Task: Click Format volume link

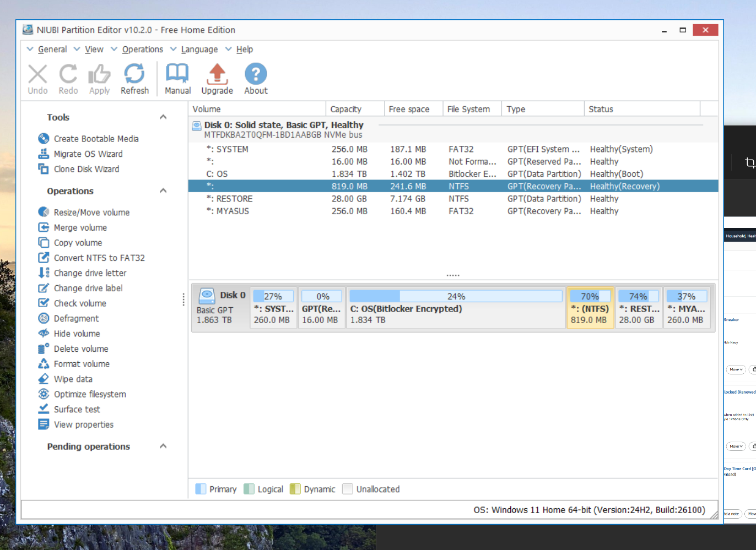Action: pyautogui.click(x=82, y=364)
